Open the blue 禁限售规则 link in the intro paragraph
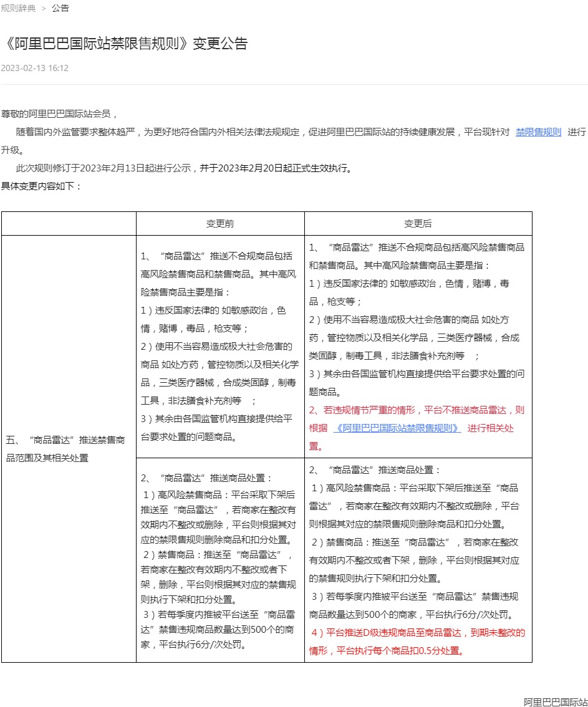 (538, 132)
